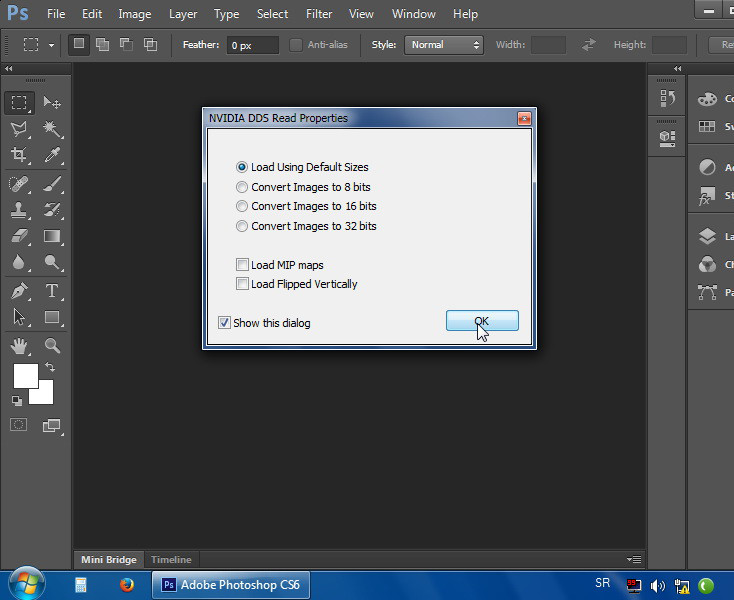Switch to the Timeline tab
The width and height of the screenshot is (734, 600).
coord(171,559)
